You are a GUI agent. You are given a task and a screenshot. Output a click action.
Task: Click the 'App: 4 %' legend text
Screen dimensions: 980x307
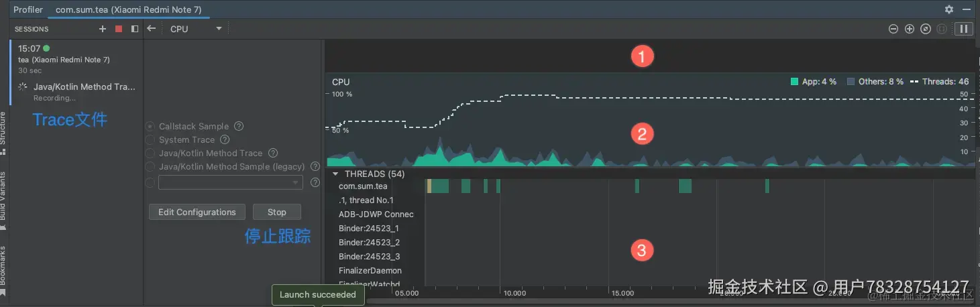(x=819, y=82)
